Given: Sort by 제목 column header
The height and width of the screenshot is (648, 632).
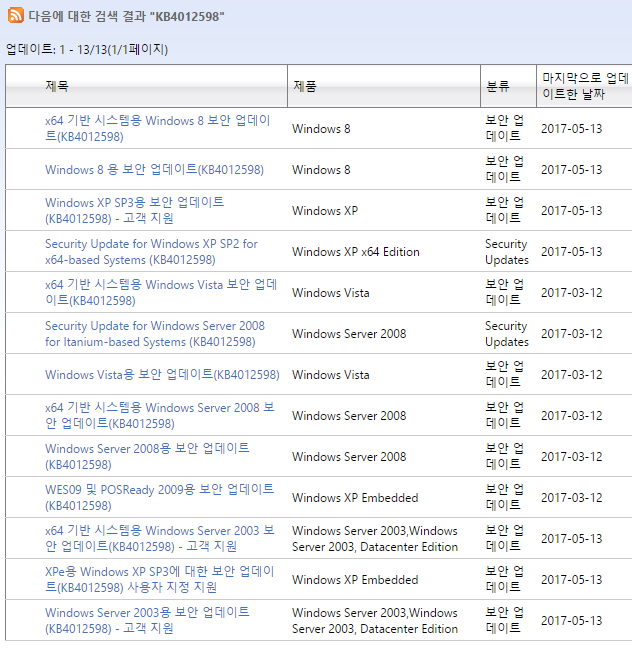Looking at the screenshot, I should pyautogui.click(x=57, y=86).
